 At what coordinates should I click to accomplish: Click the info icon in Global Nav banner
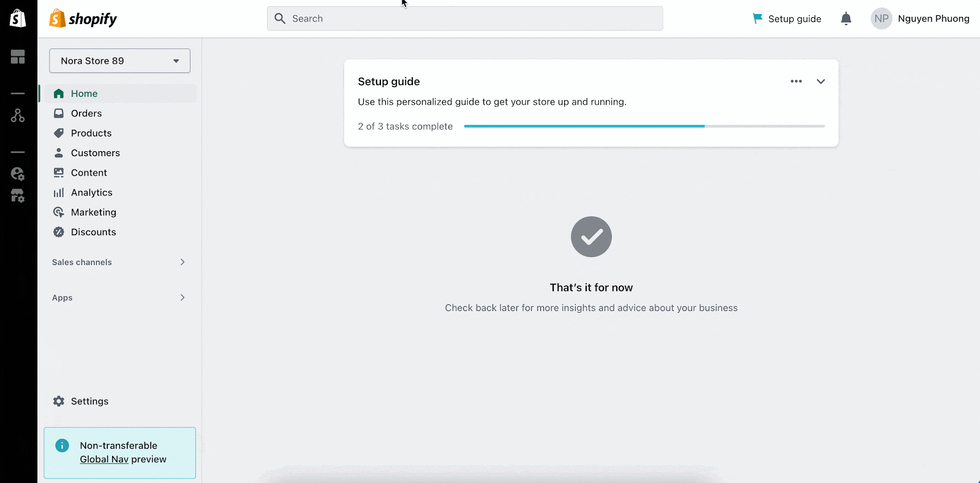click(62, 446)
